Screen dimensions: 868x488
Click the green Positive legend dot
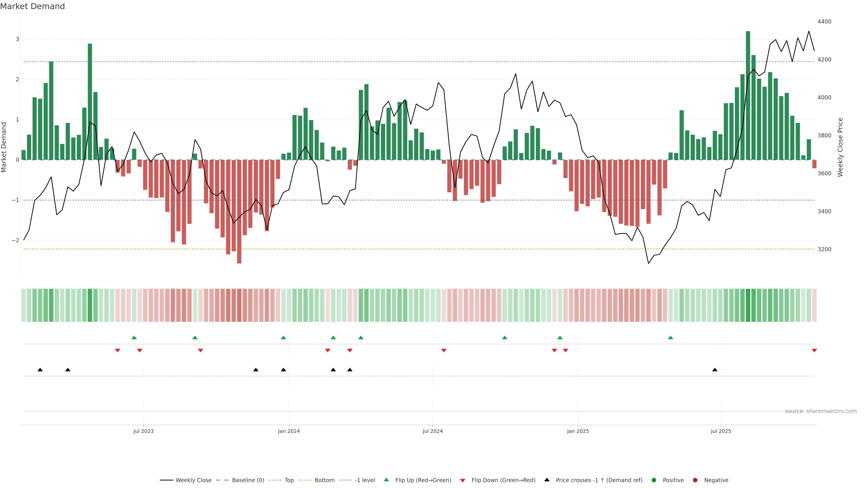654,480
